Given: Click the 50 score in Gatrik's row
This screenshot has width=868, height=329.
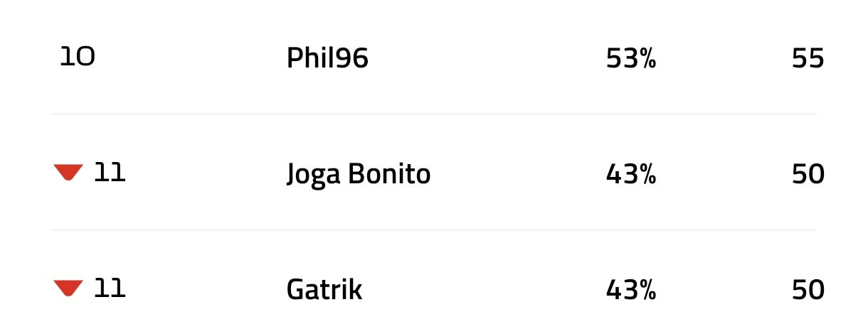Looking at the screenshot, I should point(808,290).
